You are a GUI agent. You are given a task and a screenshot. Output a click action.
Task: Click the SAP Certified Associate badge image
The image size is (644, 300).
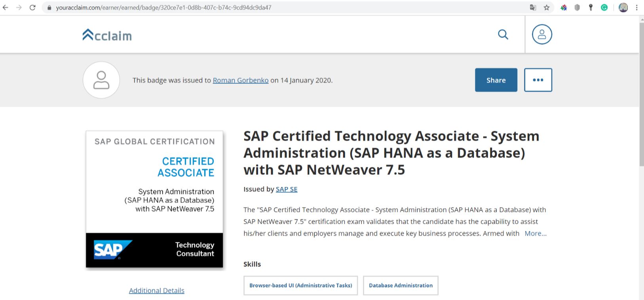[154, 199]
